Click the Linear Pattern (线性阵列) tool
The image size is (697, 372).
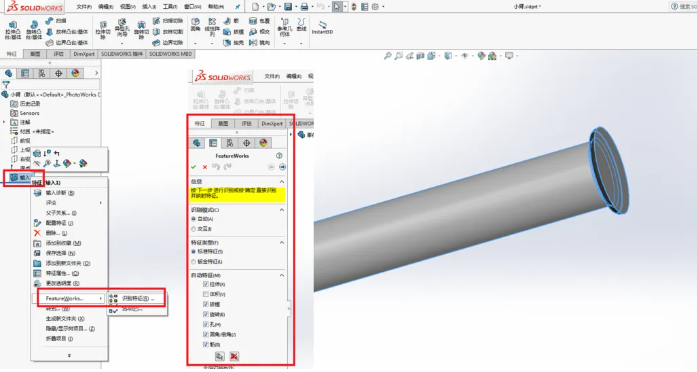pos(212,27)
